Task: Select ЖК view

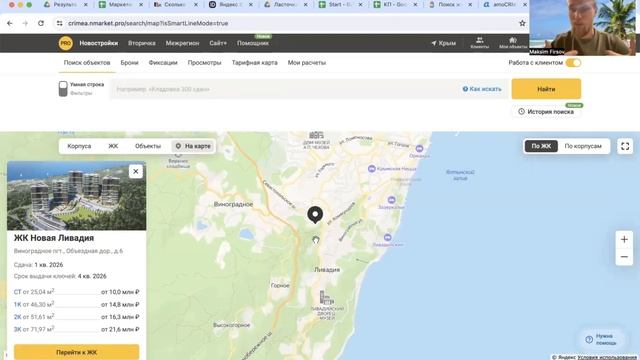Action: coord(113,146)
